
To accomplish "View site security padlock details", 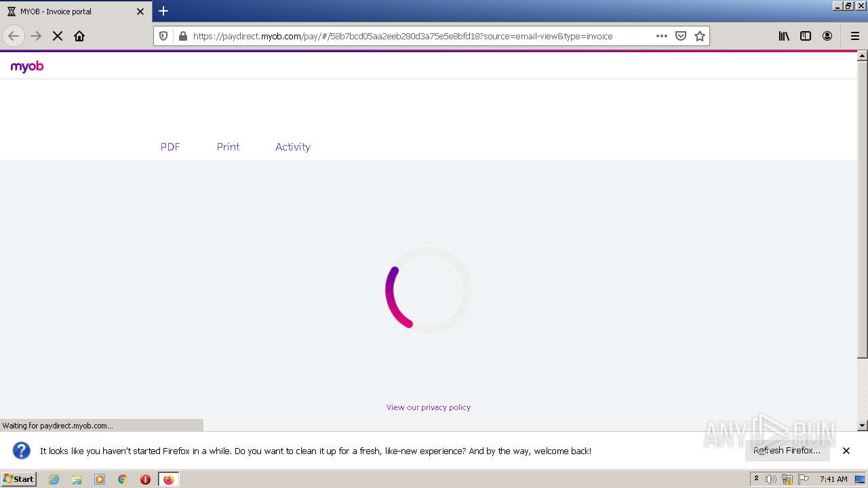I will [x=182, y=36].
